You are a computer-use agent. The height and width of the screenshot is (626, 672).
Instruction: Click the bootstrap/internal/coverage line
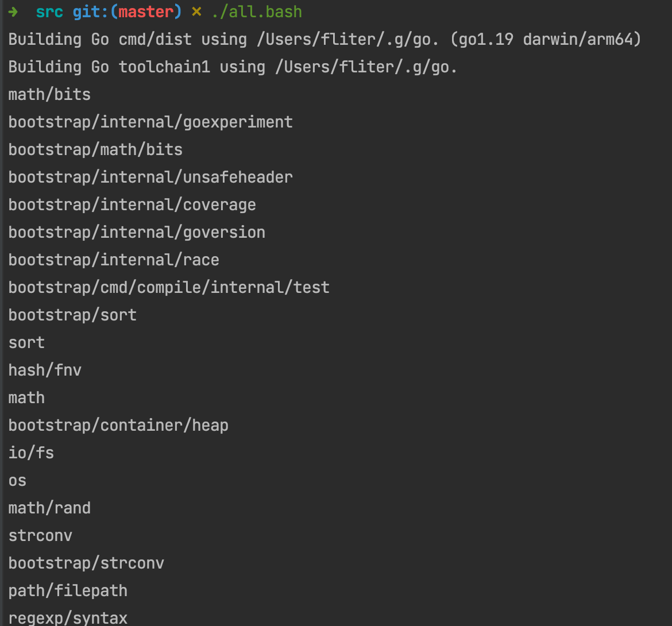(x=132, y=205)
